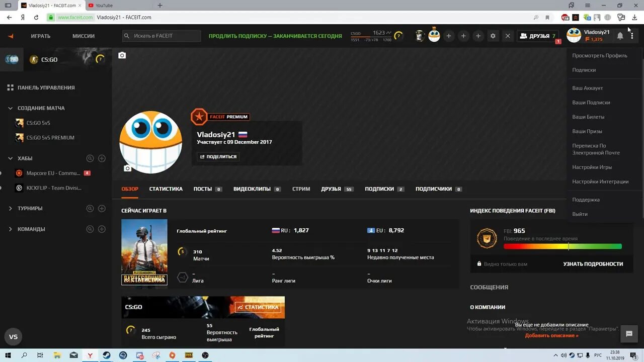This screenshot has width=644, height=362.
Task: Search hubs with magnifier icon
Action: (90, 158)
